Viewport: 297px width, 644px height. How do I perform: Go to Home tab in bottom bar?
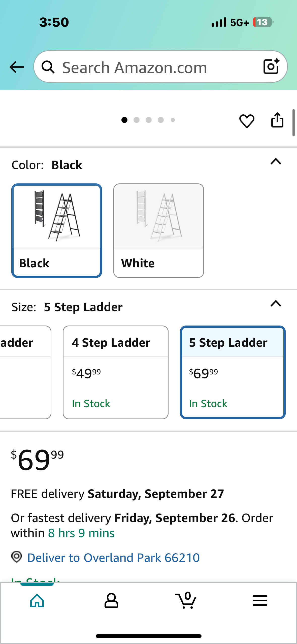click(x=37, y=601)
